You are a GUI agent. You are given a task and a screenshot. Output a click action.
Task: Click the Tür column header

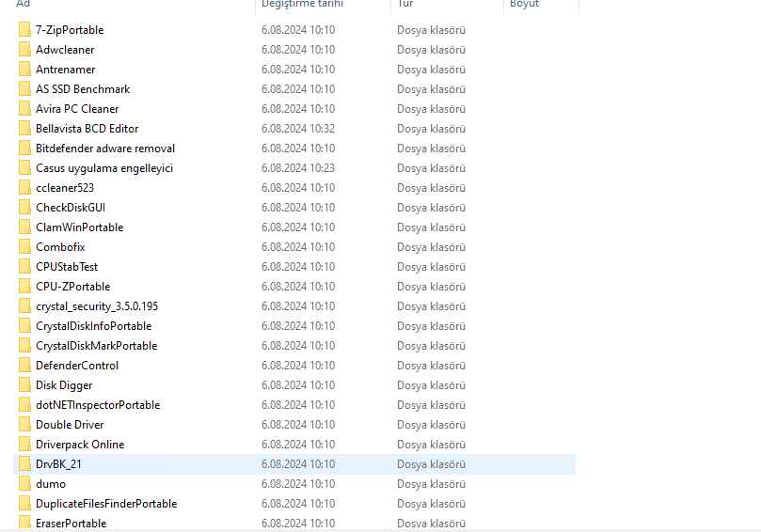click(405, 4)
